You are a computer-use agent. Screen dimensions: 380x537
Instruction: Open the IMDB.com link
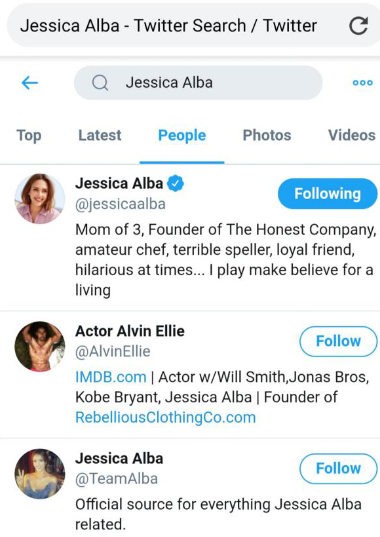(x=111, y=377)
